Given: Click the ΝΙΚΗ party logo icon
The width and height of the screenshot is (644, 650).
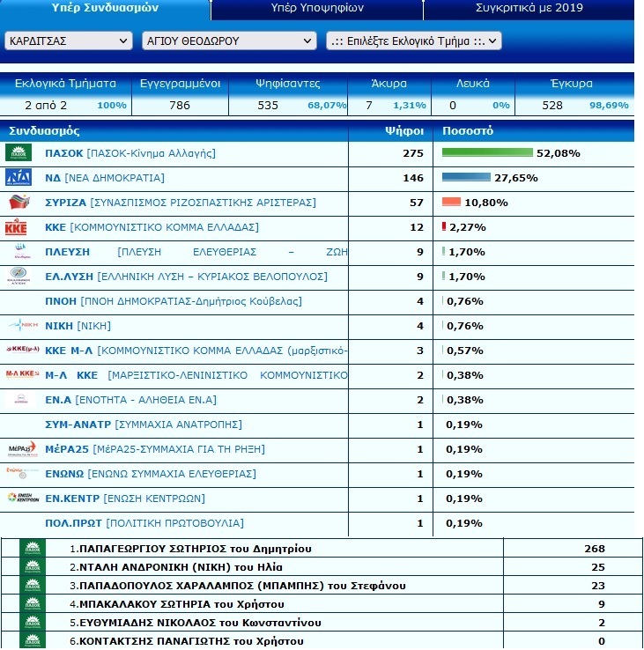Looking at the screenshot, I should (x=24, y=325).
